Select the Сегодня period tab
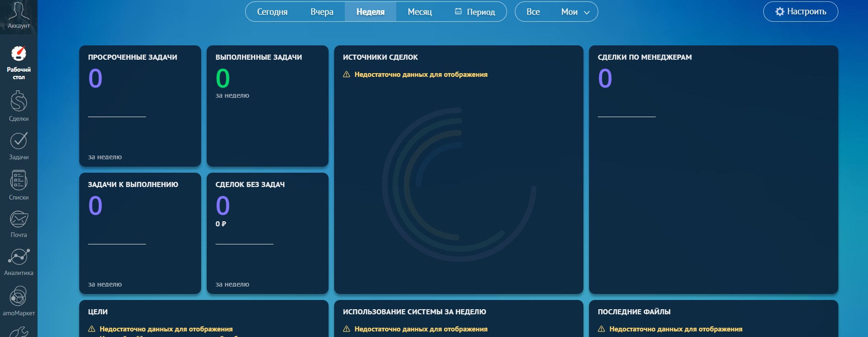The height and width of the screenshot is (337, 868). (272, 12)
